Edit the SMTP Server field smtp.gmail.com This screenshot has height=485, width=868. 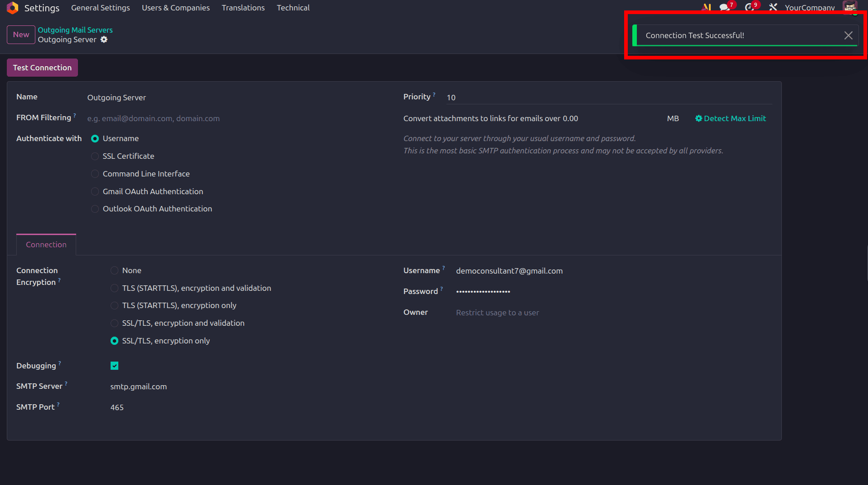point(248,387)
